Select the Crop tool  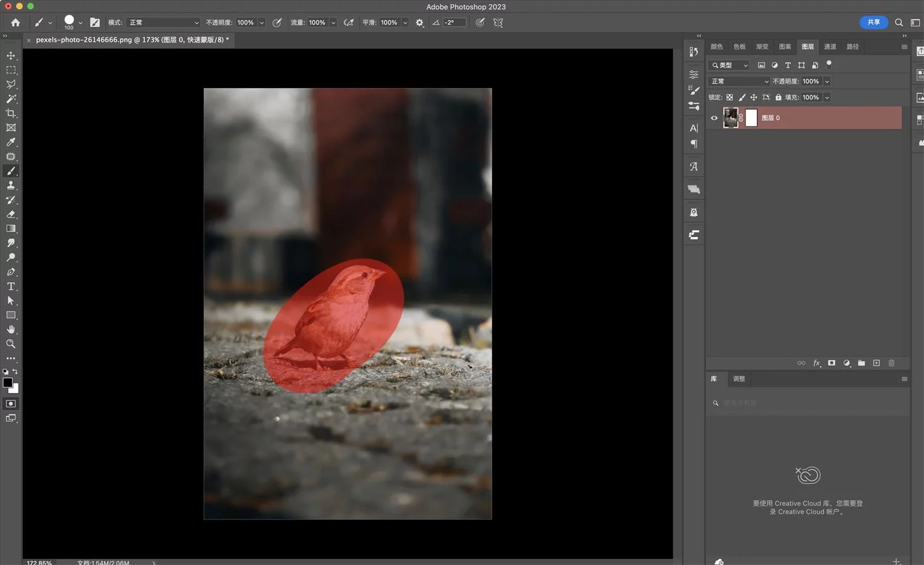click(x=11, y=113)
